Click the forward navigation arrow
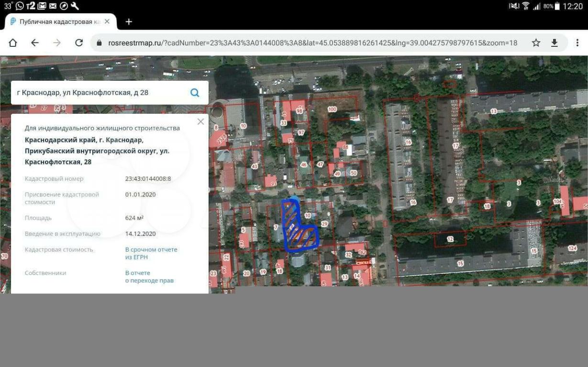The width and height of the screenshot is (588, 367). pos(57,43)
